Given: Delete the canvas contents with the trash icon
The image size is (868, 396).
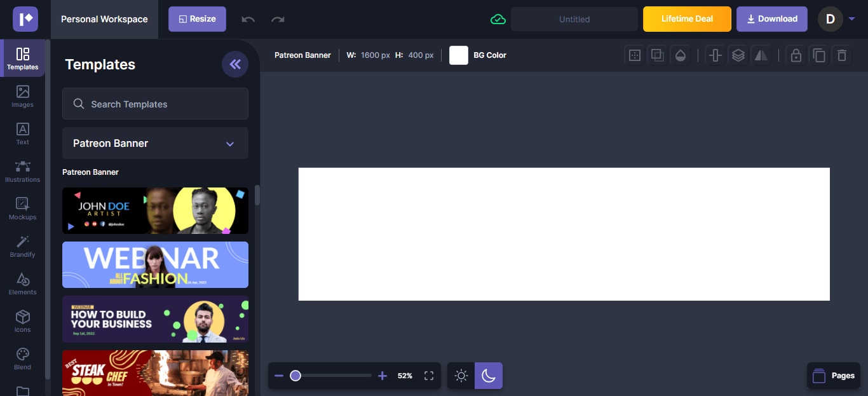Looking at the screenshot, I should tap(842, 55).
